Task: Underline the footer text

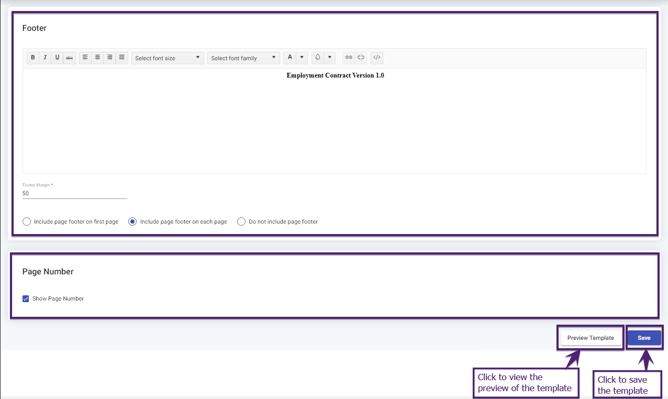Action: tap(57, 57)
